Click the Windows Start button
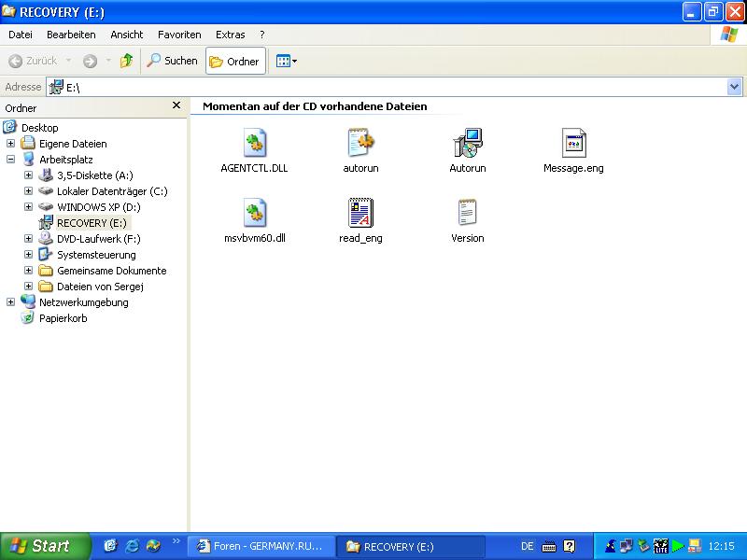The height and width of the screenshot is (560, 747). click(x=43, y=546)
